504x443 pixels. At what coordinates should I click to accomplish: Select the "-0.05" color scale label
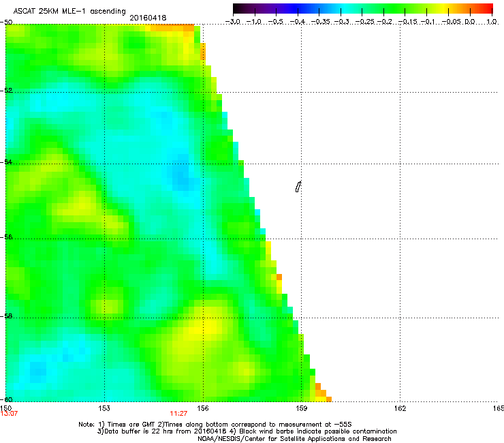pos(452,22)
